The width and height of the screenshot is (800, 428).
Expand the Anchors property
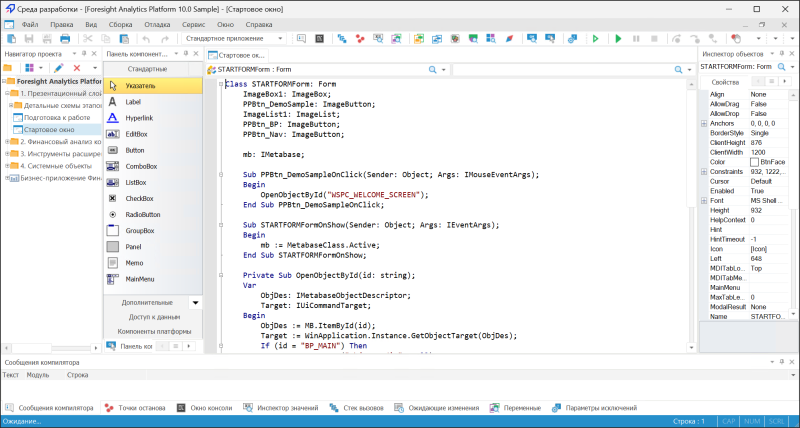(704, 123)
